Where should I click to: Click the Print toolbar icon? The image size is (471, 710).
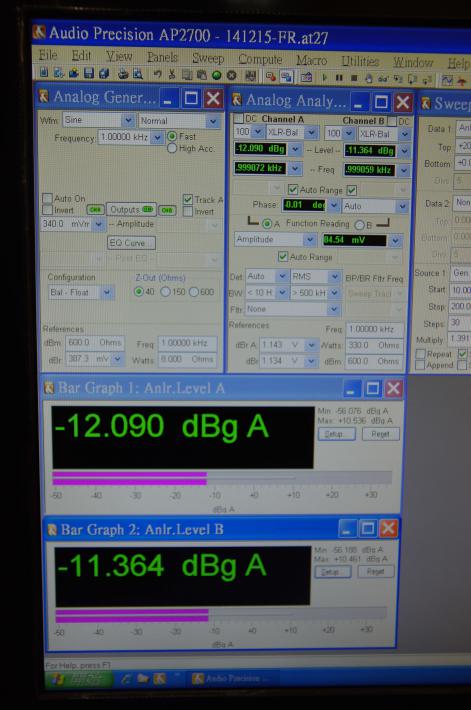point(123,74)
